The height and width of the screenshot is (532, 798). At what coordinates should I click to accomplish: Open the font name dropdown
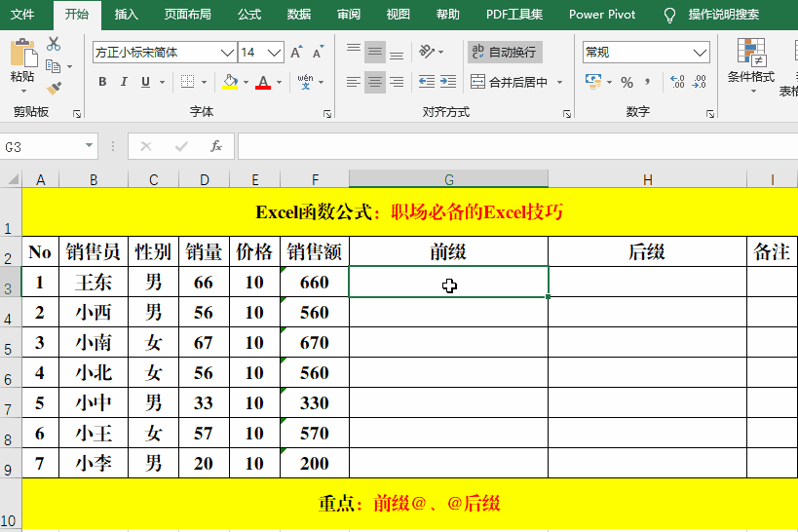[x=227, y=52]
